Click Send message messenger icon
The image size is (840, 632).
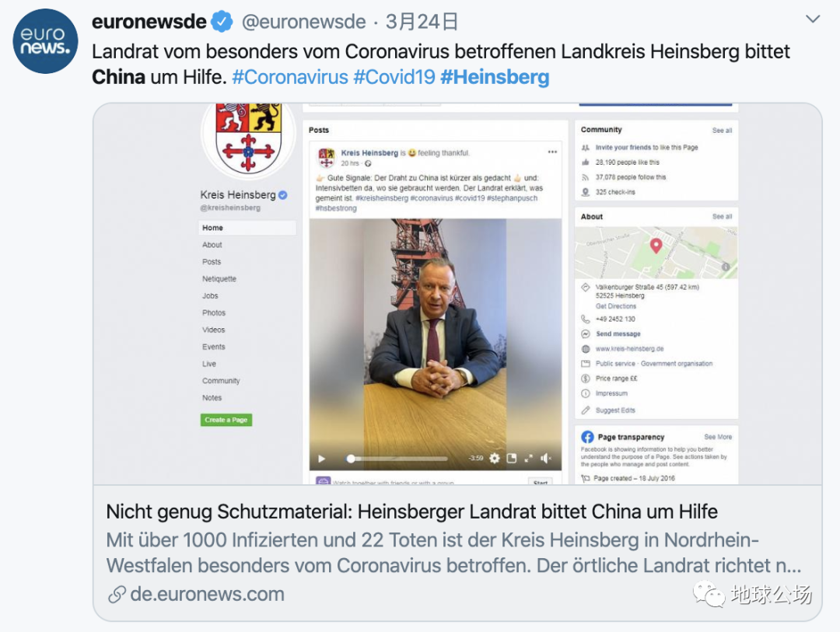[x=586, y=333]
